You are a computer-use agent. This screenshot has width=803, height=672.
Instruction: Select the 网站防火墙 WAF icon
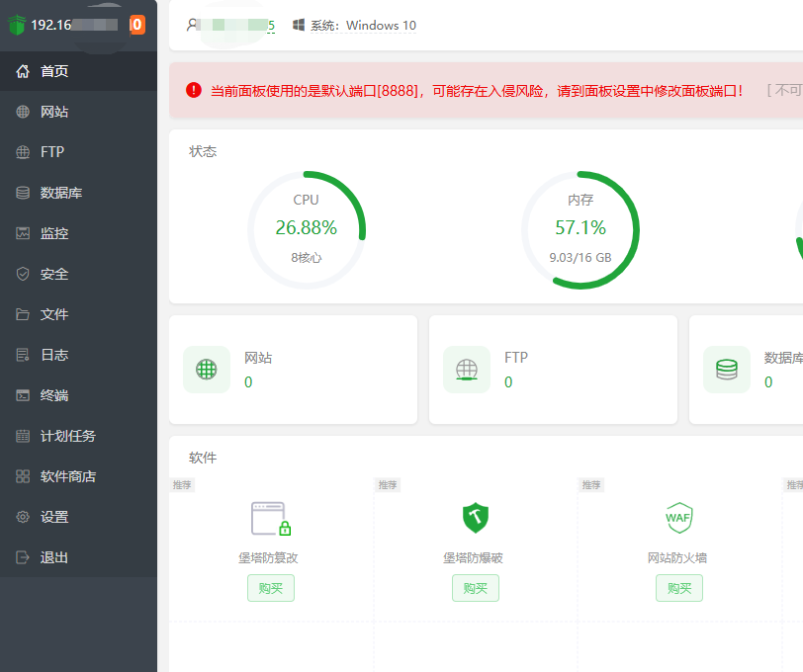click(x=678, y=517)
